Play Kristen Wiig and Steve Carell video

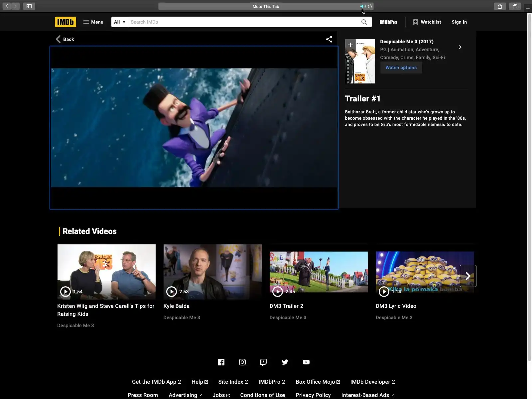click(x=106, y=272)
